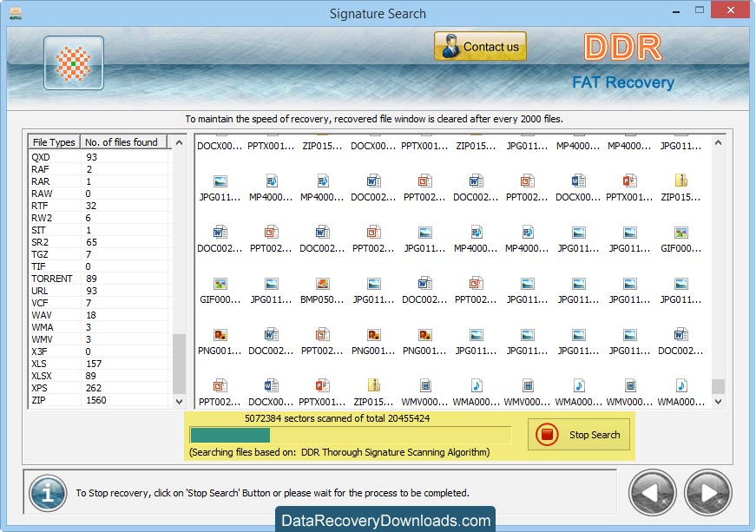The image size is (756, 532).
Task: Minimize the Signature Search window
Action: pyautogui.click(x=676, y=10)
